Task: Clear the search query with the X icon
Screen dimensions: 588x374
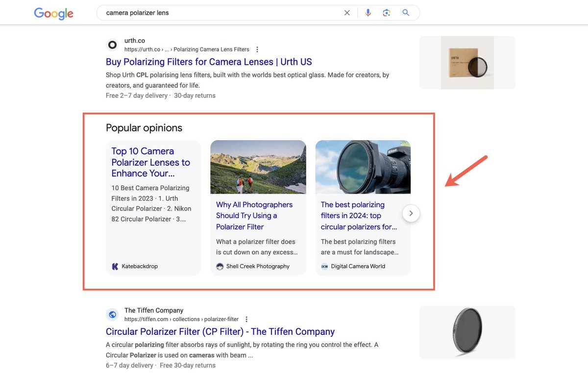Action: tap(347, 13)
